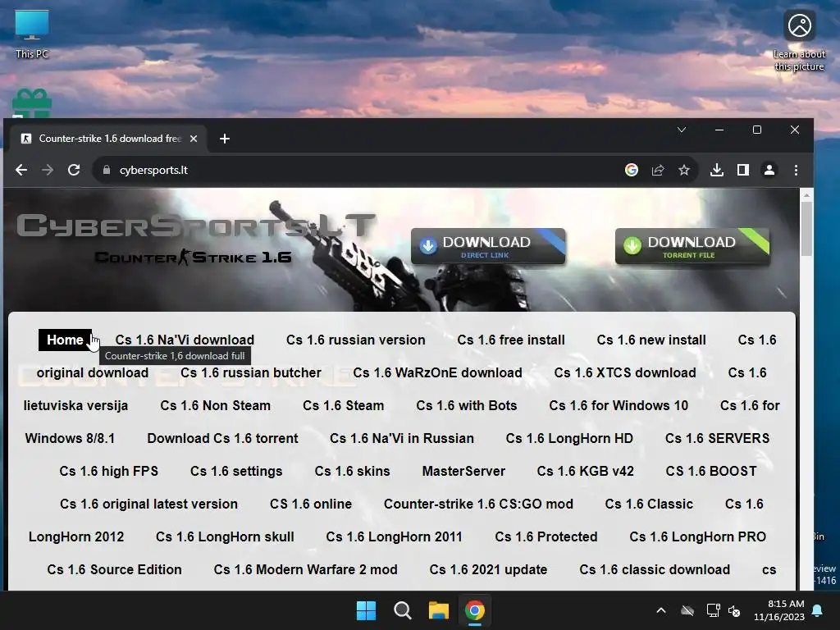Open Windows taskbar search

402,610
